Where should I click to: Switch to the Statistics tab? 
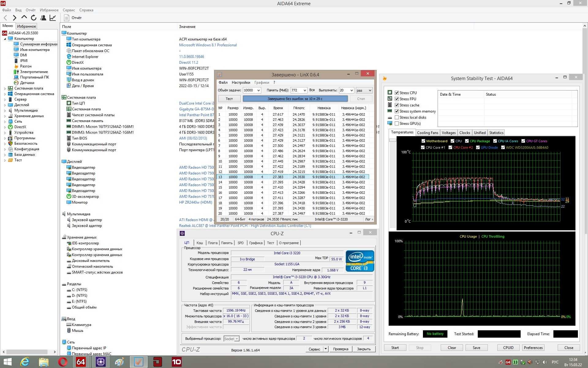pos(496,133)
